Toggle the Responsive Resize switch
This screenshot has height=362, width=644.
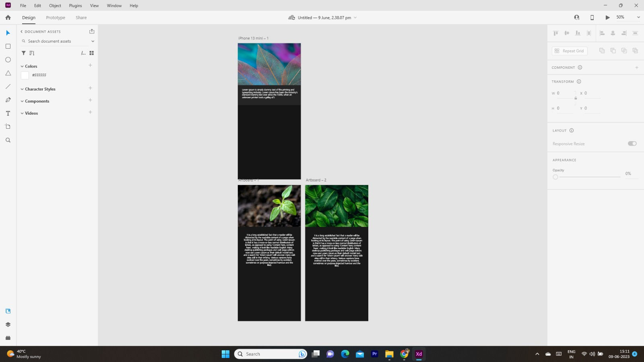click(x=632, y=144)
